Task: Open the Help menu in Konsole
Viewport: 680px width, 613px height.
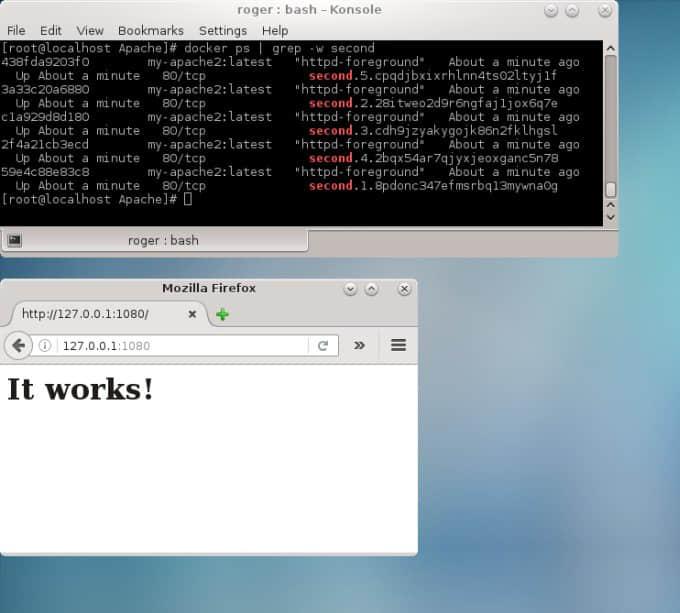Action: [x=275, y=31]
